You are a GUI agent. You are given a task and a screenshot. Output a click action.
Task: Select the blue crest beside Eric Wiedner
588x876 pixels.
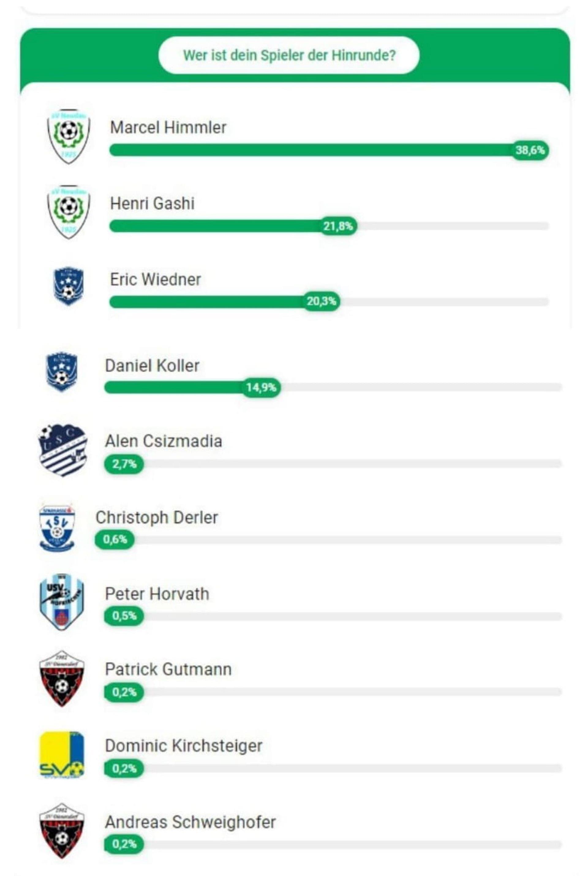coord(68,286)
